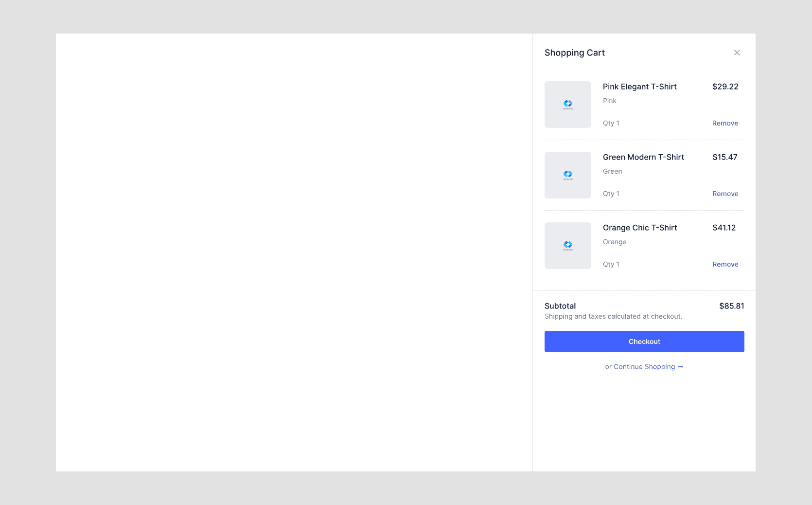The height and width of the screenshot is (505, 812).
Task: Click the $29.22 price
Action: 725,87
